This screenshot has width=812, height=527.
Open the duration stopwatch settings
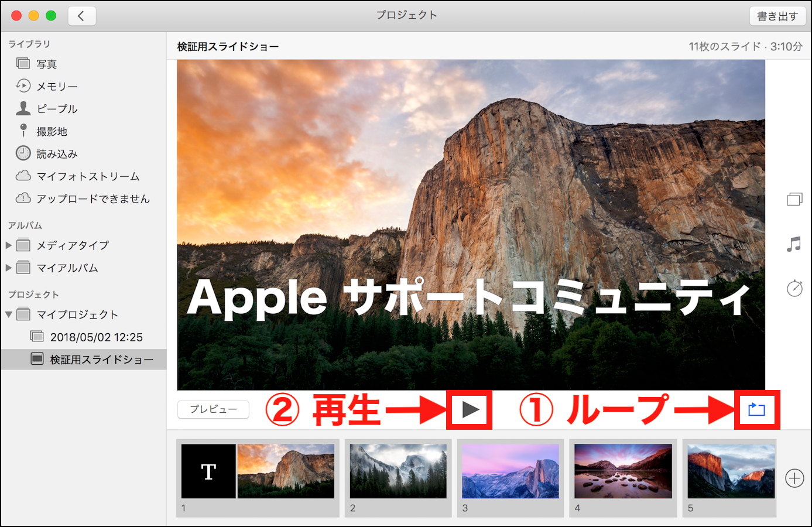tap(794, 288)
